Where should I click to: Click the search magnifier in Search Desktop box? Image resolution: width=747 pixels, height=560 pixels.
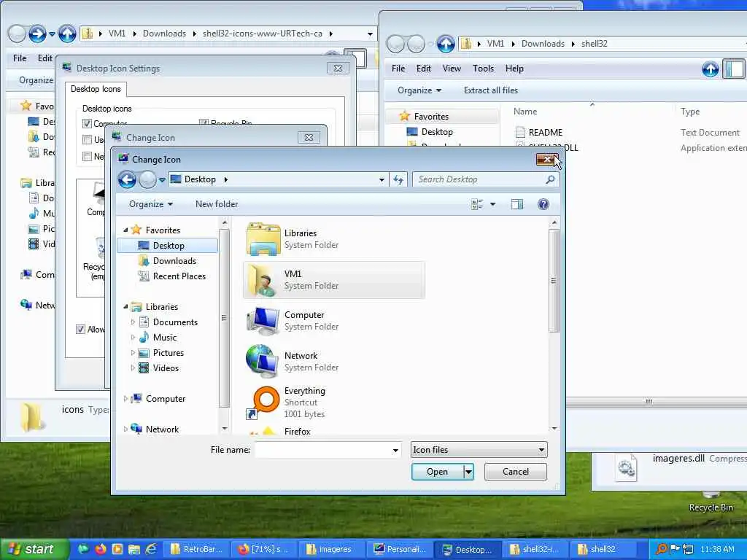tap(550, 179)
